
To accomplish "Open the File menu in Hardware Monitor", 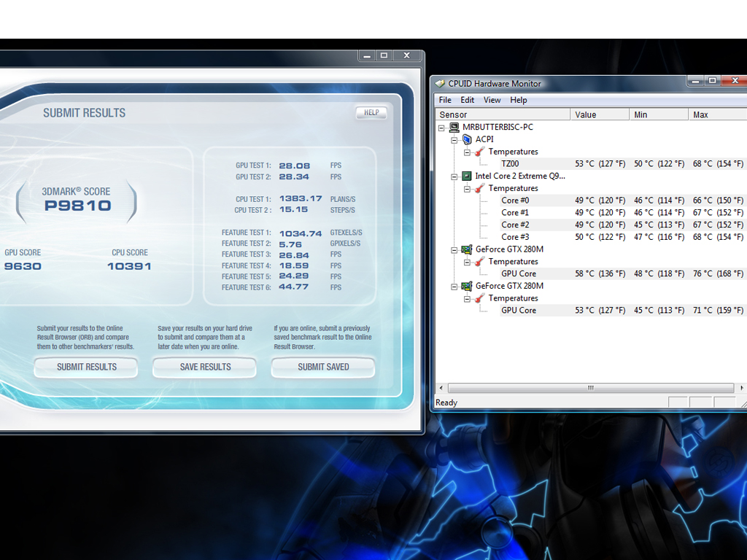I will tap(445, 100).
